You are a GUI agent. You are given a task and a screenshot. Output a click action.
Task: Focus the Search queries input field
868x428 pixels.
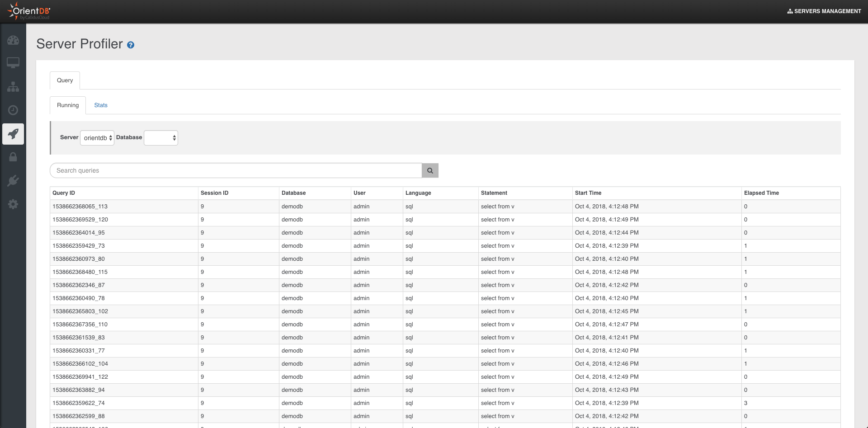click(x=236, y=170)
